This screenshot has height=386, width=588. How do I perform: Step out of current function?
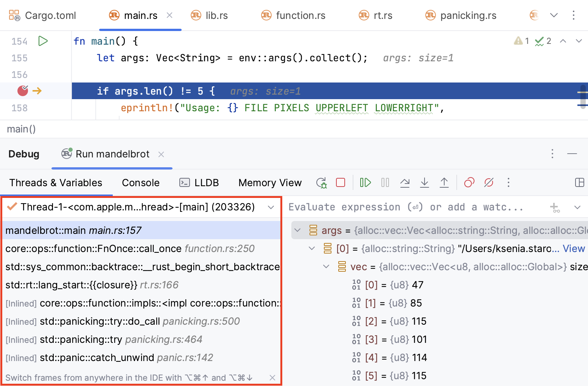point(444,183)
